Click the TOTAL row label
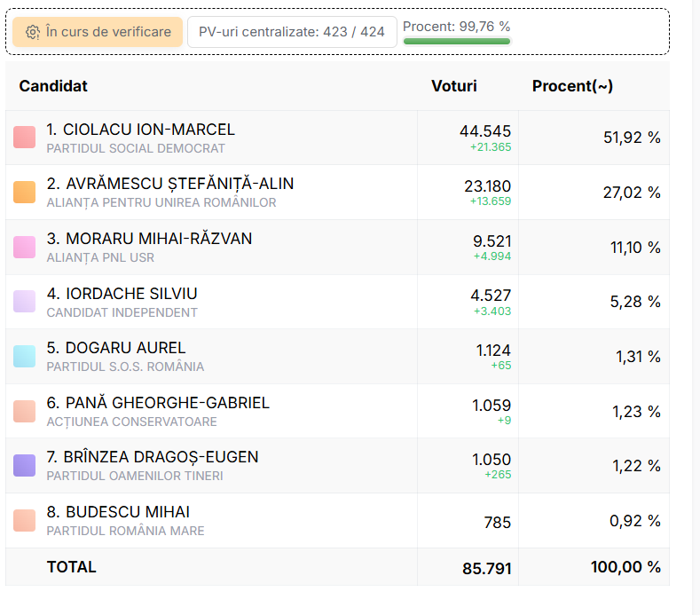700x615 pixels. (71, 567)
